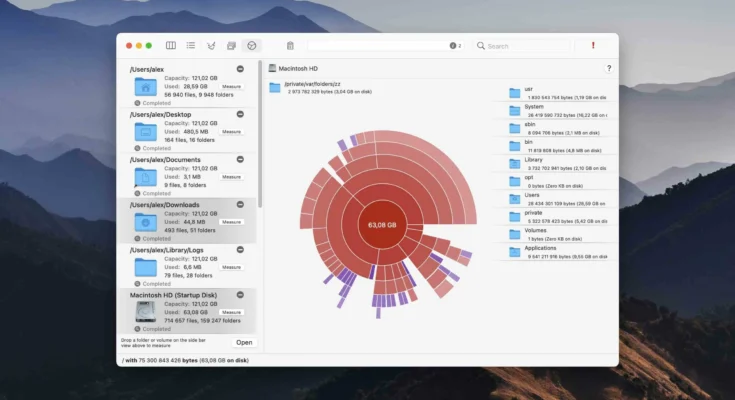Click the trash can toolbar icon

(x=290, y=45)
